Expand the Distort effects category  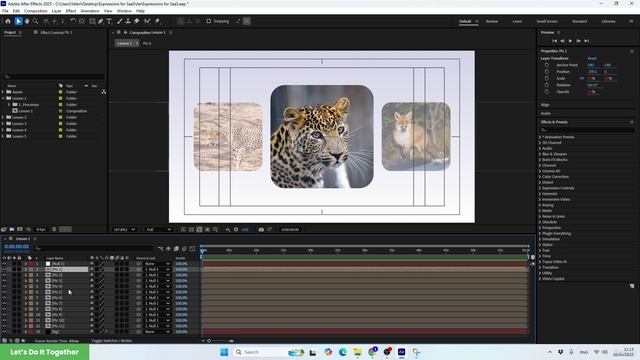click(540, 182)
